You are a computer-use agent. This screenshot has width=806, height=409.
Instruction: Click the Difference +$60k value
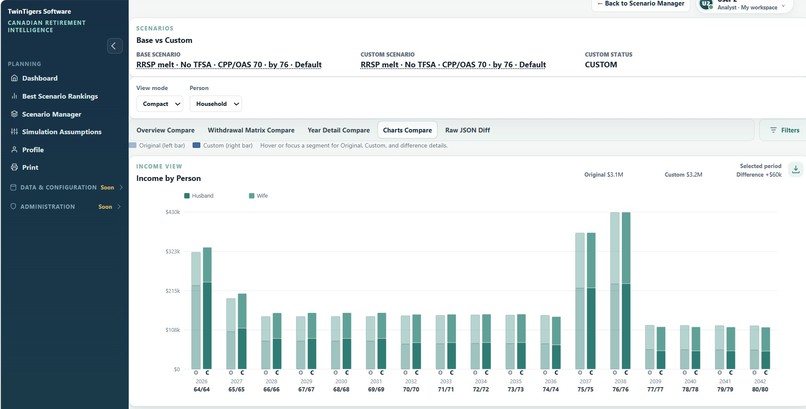tap(759, 175)
